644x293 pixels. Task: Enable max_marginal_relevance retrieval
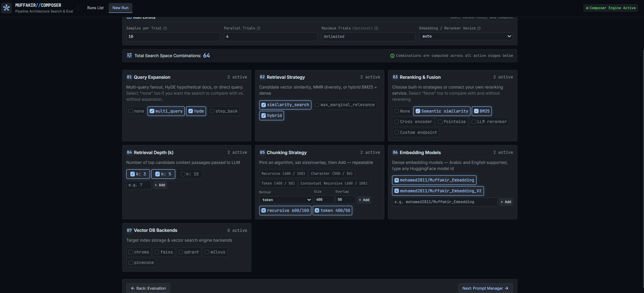click(345, 105)
